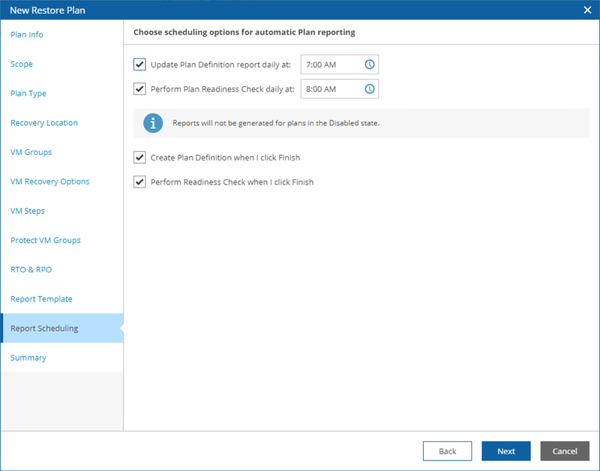Click the blue info icon
The width and height of the screenshot is (600, 471).
click(x=152, y=122)
